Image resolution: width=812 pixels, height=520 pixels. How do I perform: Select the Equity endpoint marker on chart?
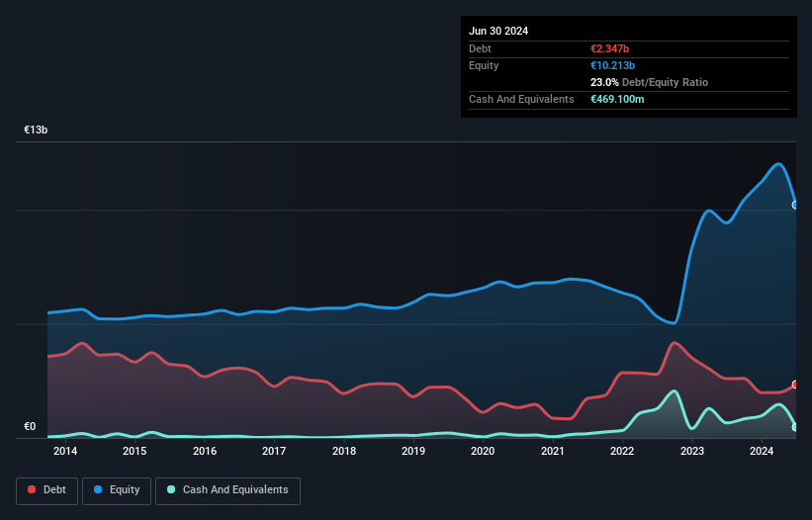(795, 205)
